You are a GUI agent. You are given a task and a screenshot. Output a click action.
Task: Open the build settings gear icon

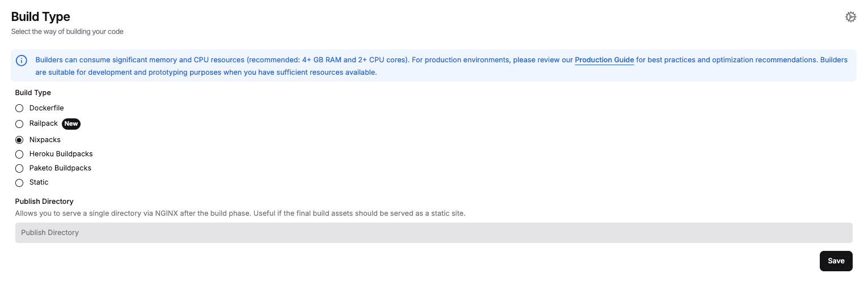click(850, 17)
